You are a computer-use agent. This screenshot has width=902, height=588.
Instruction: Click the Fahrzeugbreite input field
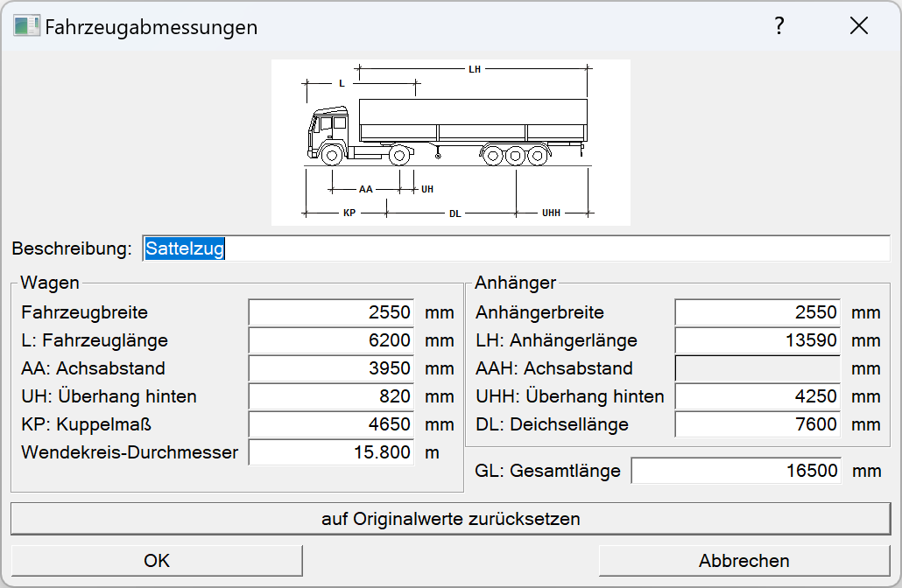pyautogui.click(x=331, y=312)
